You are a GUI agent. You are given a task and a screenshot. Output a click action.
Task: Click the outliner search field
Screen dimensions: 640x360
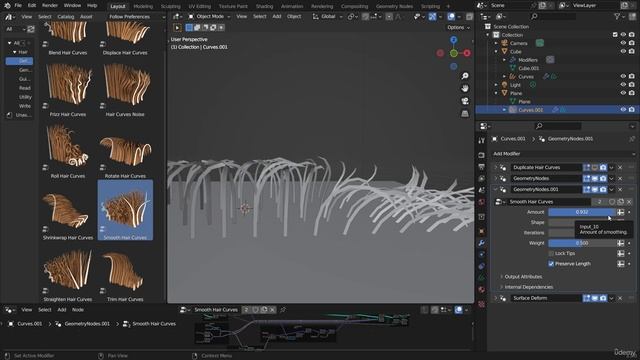click(x=553, y=16)
